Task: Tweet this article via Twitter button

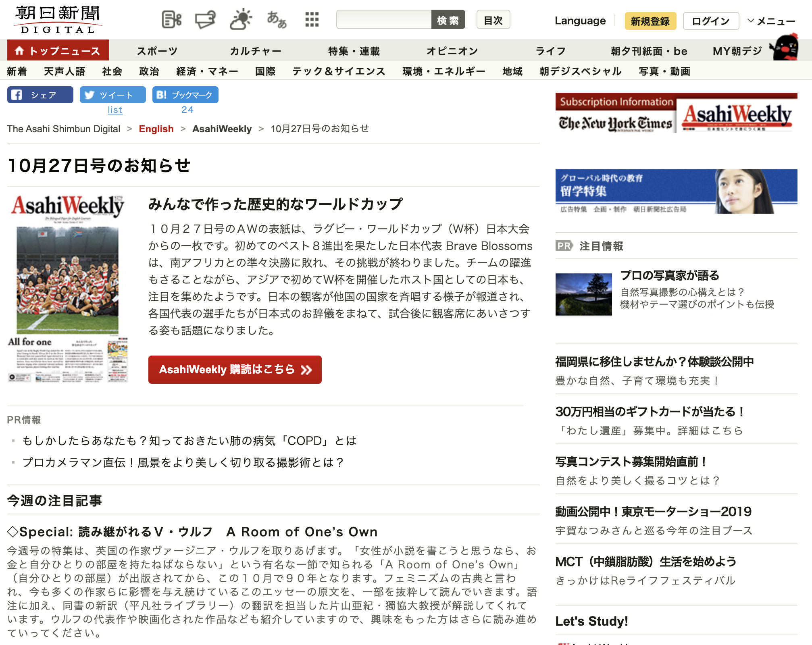Action: [x=113, y=95]
